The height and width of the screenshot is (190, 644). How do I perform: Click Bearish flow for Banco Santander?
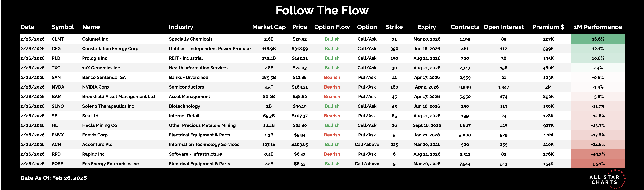pos(332,77)
